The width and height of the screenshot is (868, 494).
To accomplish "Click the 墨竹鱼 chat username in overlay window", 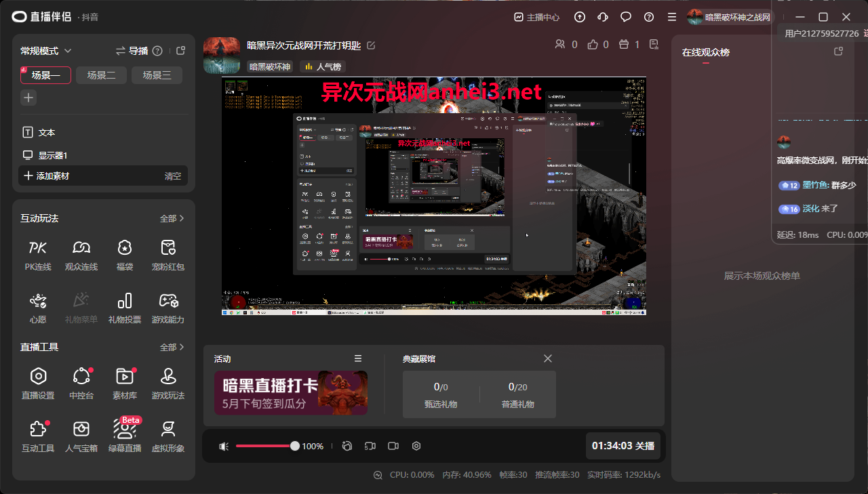I will (815, 185).
